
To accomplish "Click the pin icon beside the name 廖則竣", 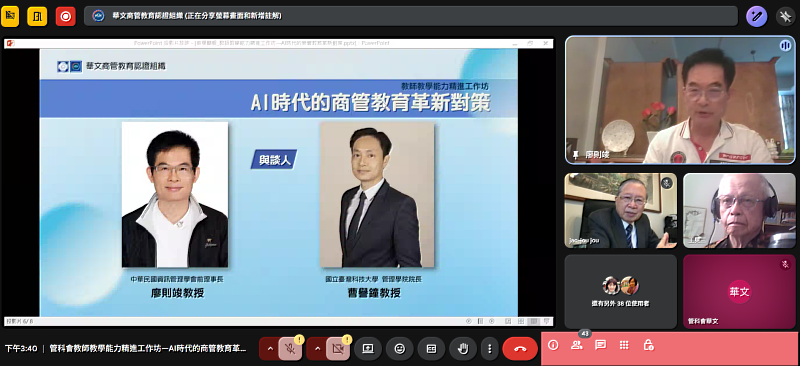I will 576,155.
